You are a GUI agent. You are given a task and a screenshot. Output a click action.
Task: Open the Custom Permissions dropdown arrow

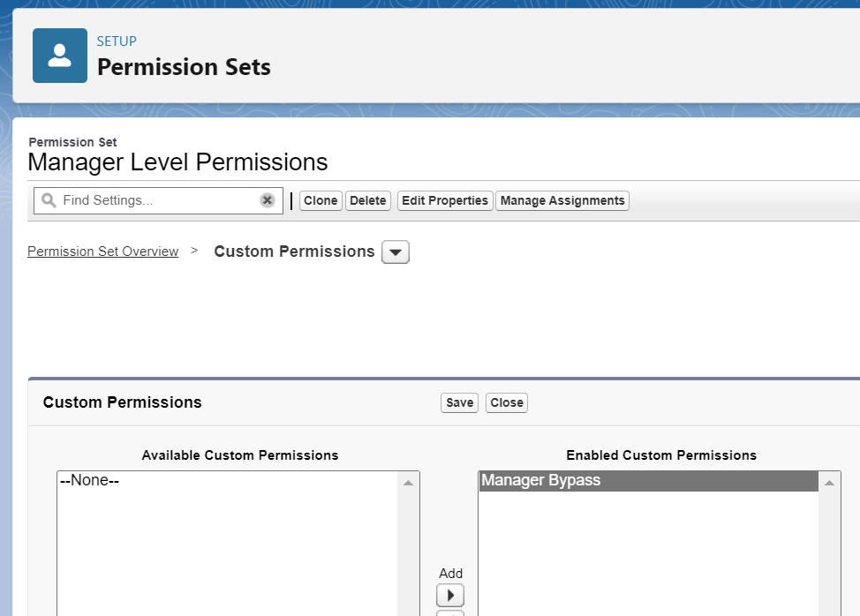coord(396,252)
